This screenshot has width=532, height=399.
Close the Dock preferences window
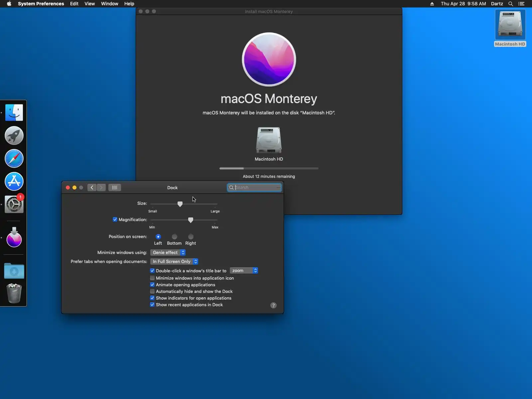click(68, 188)
